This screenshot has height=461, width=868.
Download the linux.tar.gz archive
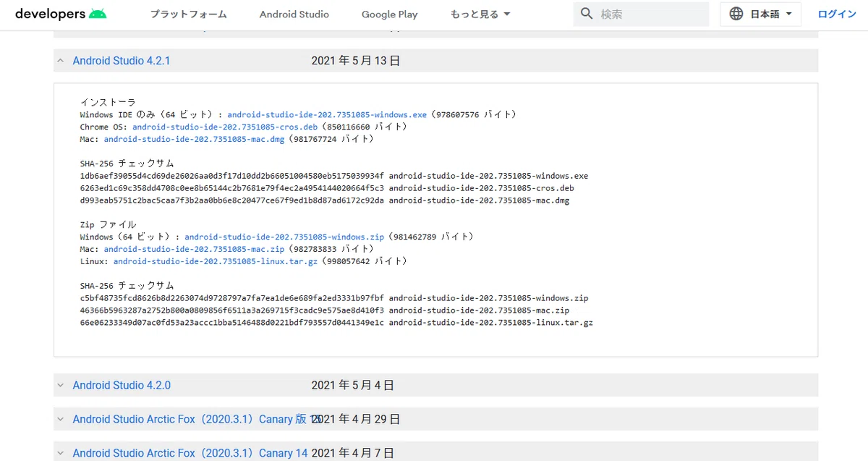pos(216,261)
